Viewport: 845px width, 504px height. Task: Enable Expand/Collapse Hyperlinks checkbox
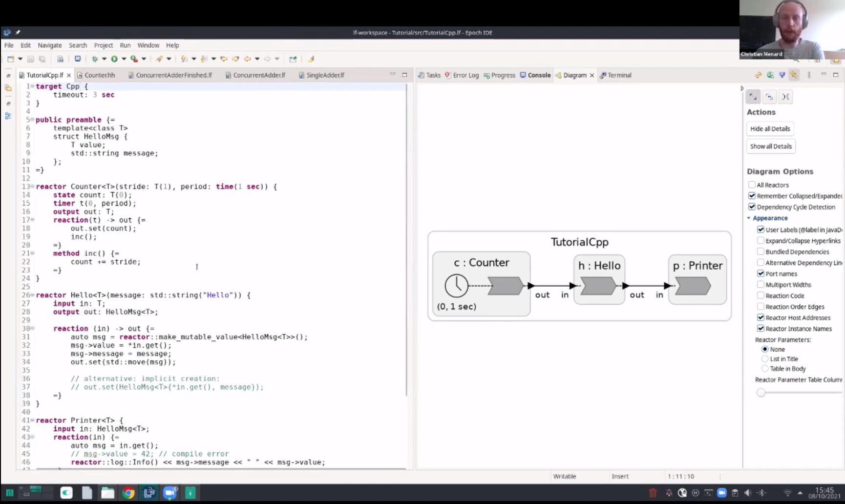pyautogui.click(x=760, y=241)
